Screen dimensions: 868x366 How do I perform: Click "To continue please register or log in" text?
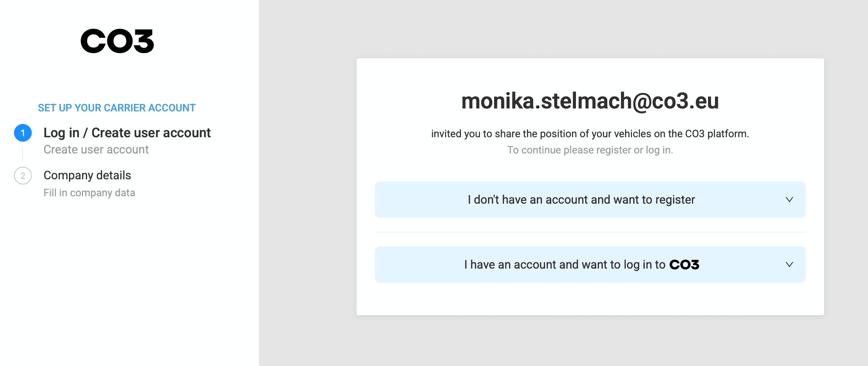(590, 150)
